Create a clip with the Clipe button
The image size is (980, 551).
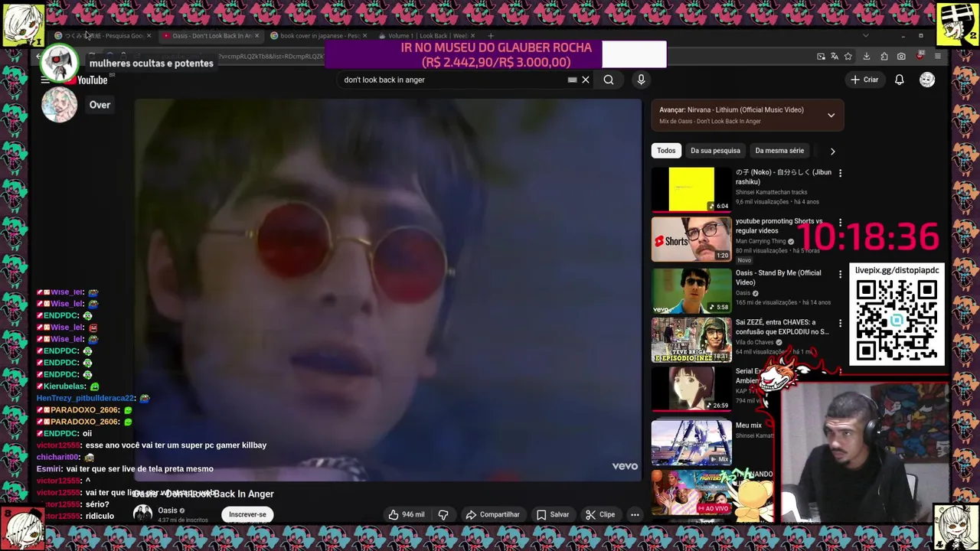pyautogui.click(x=600, y=514)
